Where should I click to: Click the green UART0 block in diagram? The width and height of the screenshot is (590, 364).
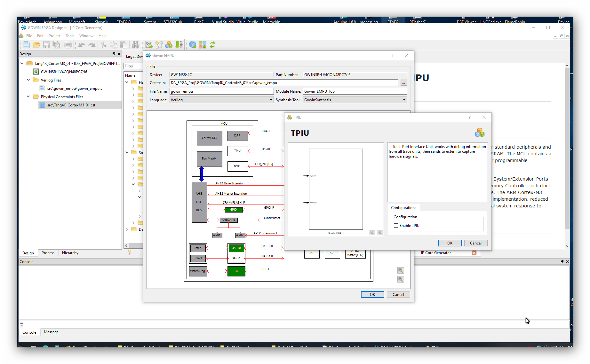point(236,248)
